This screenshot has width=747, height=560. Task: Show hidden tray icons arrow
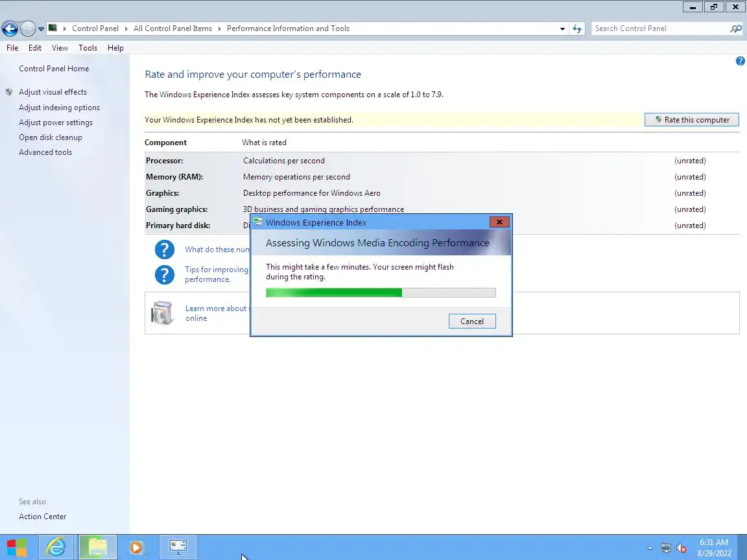pos(650,548)
